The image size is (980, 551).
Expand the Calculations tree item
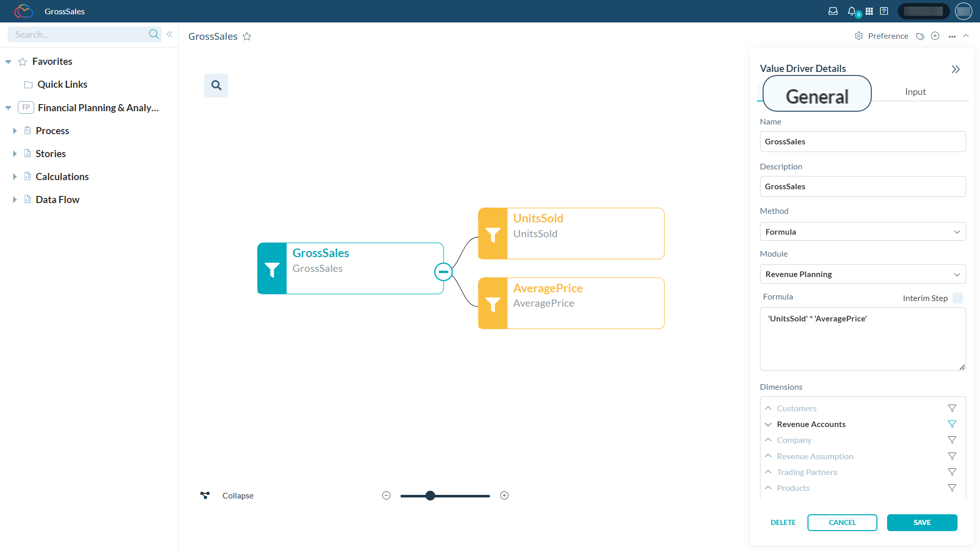coord(15,176)
